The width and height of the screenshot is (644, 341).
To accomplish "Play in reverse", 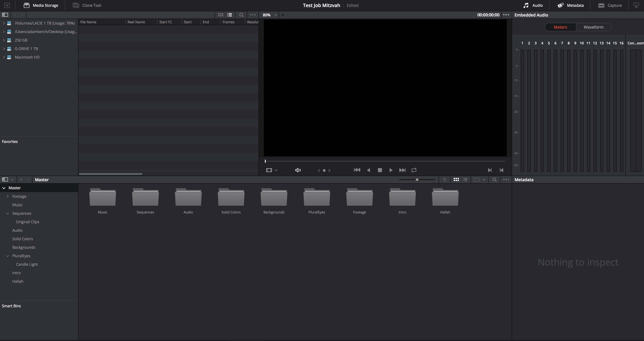I will 368,170.
